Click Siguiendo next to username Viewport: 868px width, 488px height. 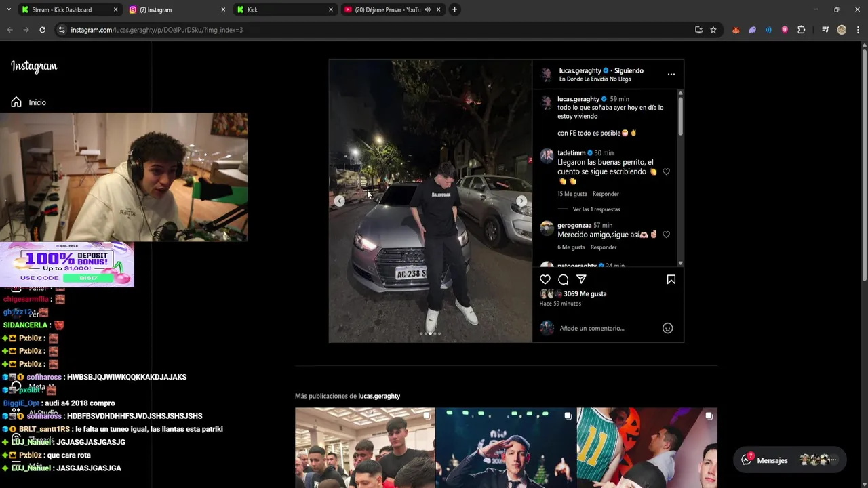[629, 70]
